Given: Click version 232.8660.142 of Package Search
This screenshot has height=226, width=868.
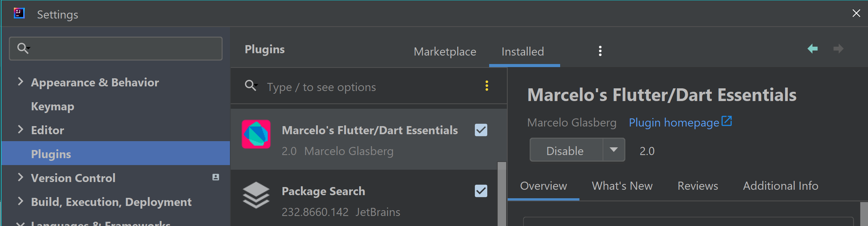Looking at the screenshot, I should pyautogui.click(x=315, y=212).
